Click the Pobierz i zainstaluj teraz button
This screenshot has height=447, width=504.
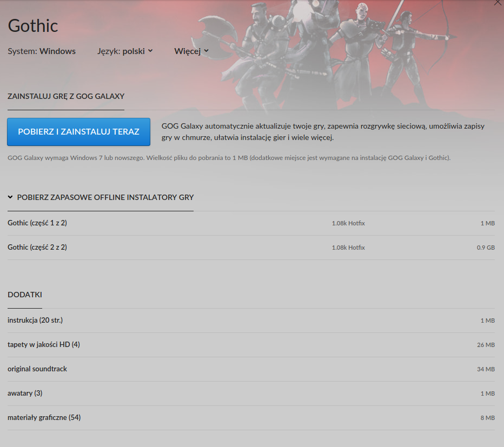(79, 132)
